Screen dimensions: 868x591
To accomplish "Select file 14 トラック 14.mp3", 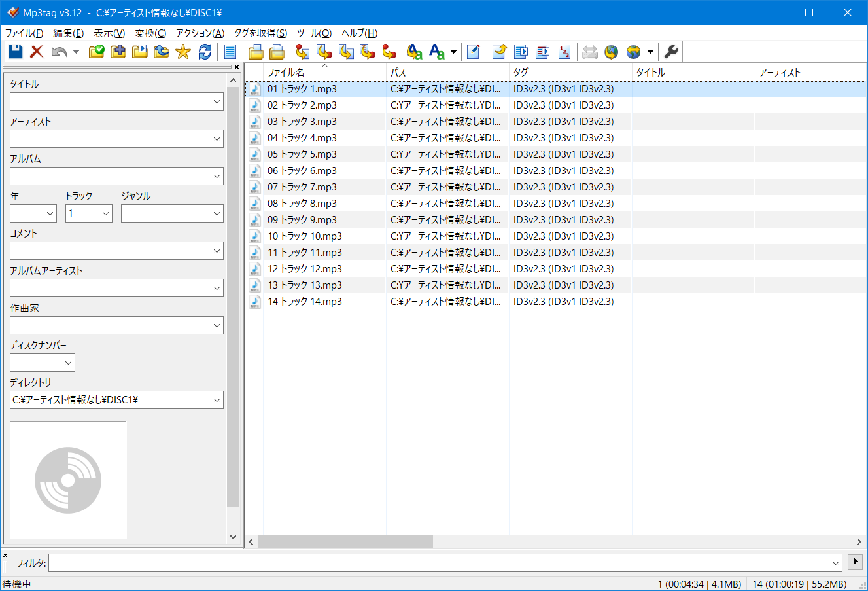I will [305, 302].
